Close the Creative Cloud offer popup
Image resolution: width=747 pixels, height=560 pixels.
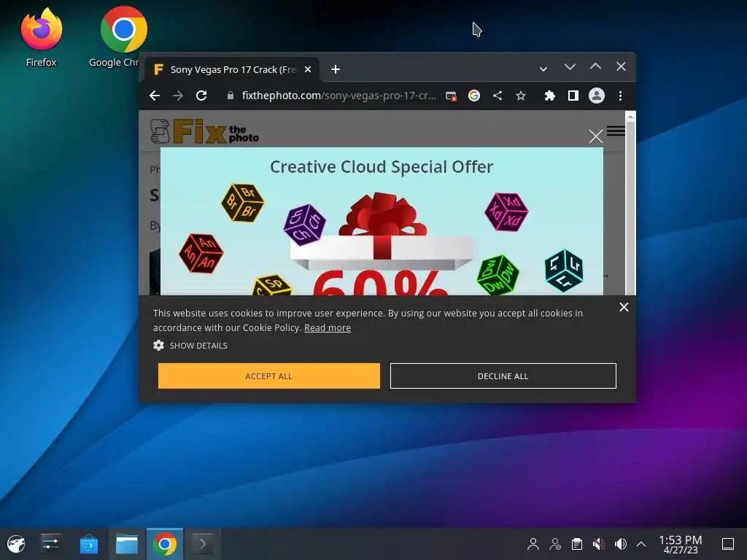coord(595,136)
